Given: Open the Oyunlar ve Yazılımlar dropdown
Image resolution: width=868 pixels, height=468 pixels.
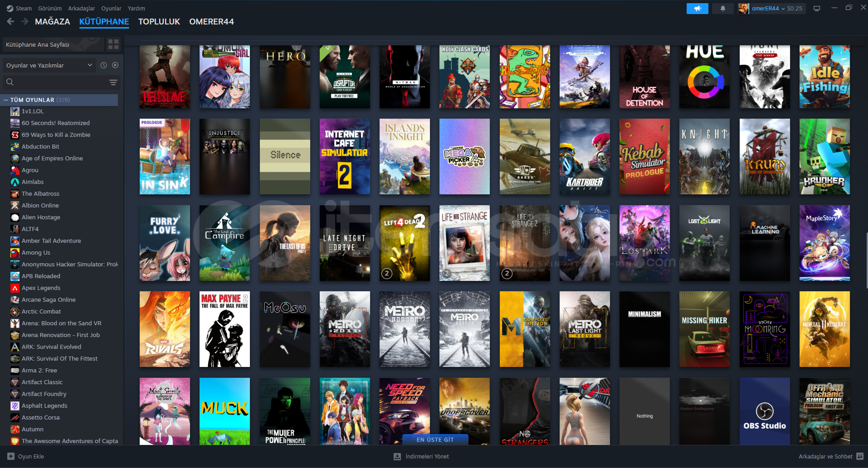Looking at the screenshot, I should click(49, 65).
